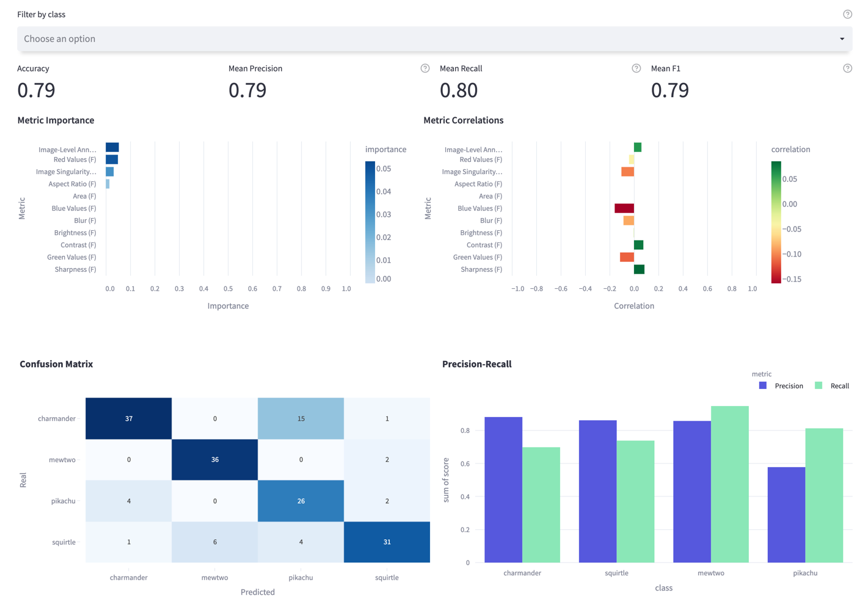The width and height of the screenshot is (868, 607).
Task: Click Predicted axis label squirtle
Action: click(387, 577)
